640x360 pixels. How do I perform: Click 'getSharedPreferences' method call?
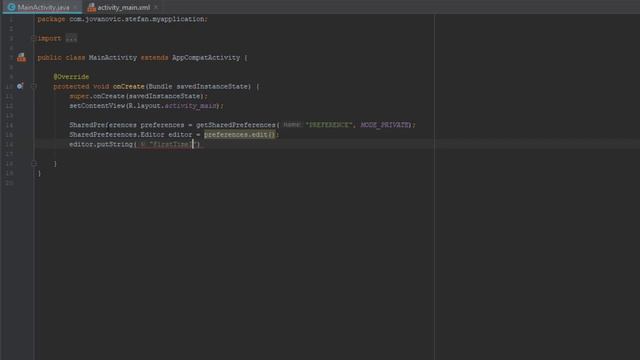(236, 125)
